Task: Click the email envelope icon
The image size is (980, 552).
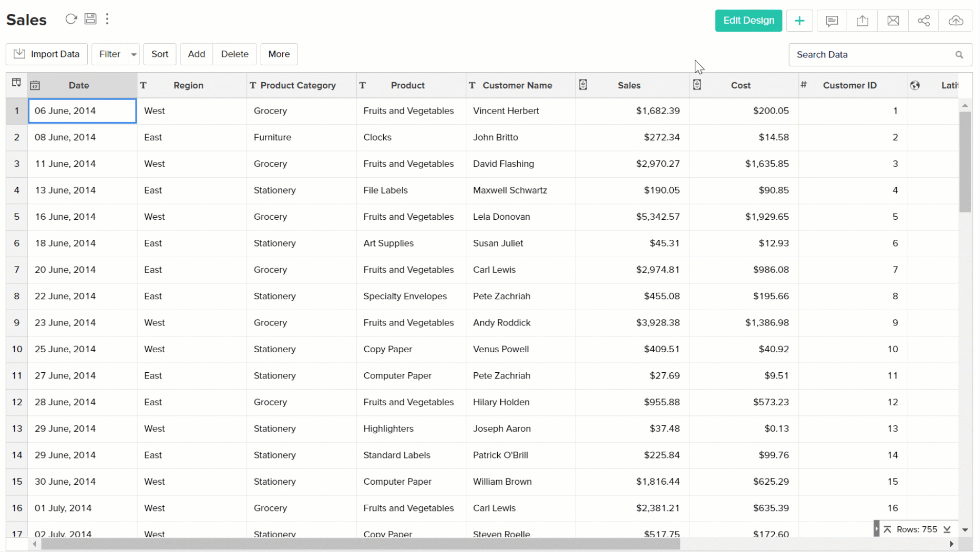Action: pyautogui.click(x=893, y=21)
